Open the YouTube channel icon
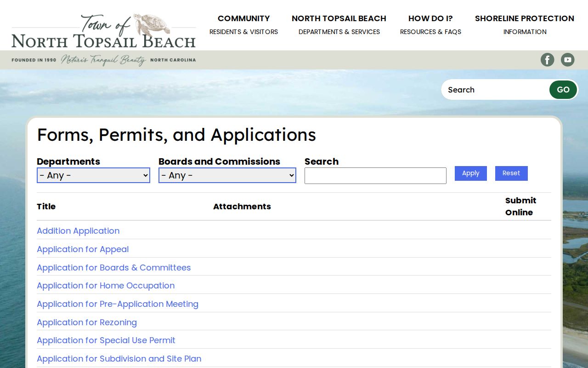This screenshot has width=588, height=368. pos(568,60)
